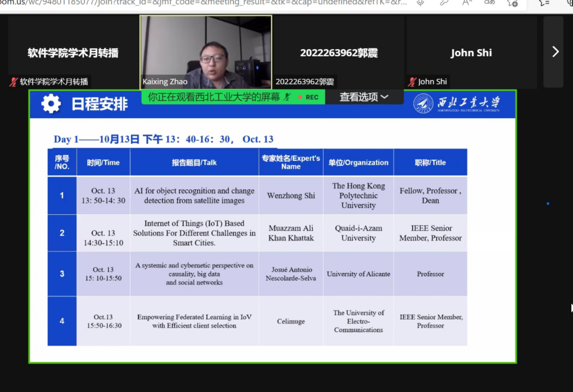Screen dimensions: 573x392
Task: Select Kaixing Zhao's video thumbnail
Action: pyautogui.click(x=206, y=49)
